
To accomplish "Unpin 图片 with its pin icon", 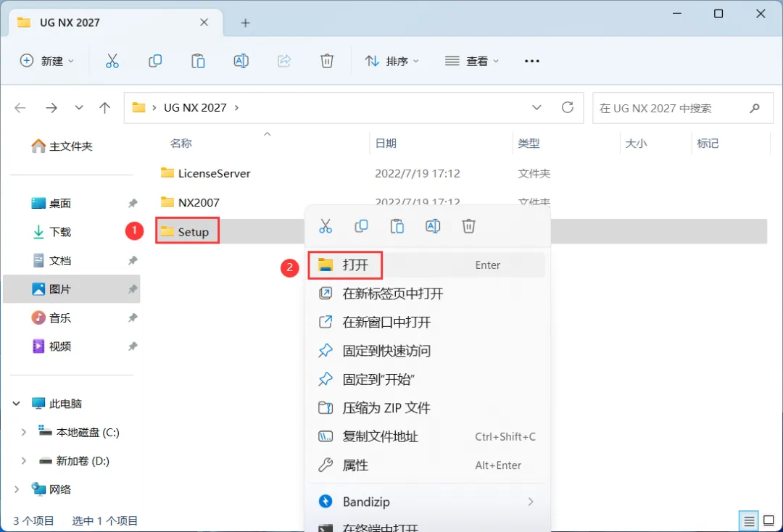I will [133, 289].
